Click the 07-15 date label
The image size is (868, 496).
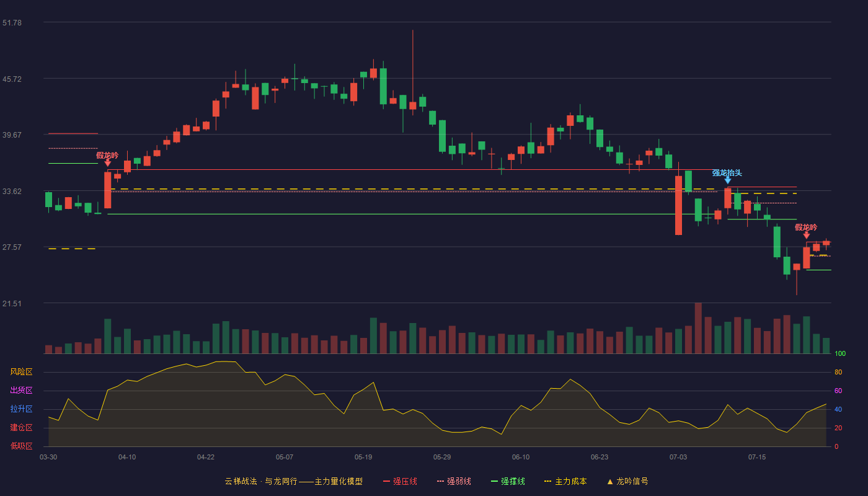coord(757,457)
